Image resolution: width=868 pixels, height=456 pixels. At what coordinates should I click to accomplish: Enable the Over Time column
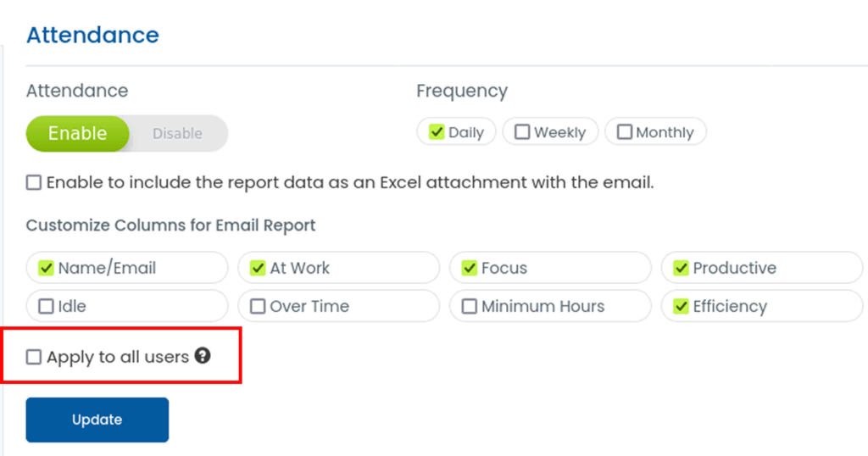(x=258, y=306)
